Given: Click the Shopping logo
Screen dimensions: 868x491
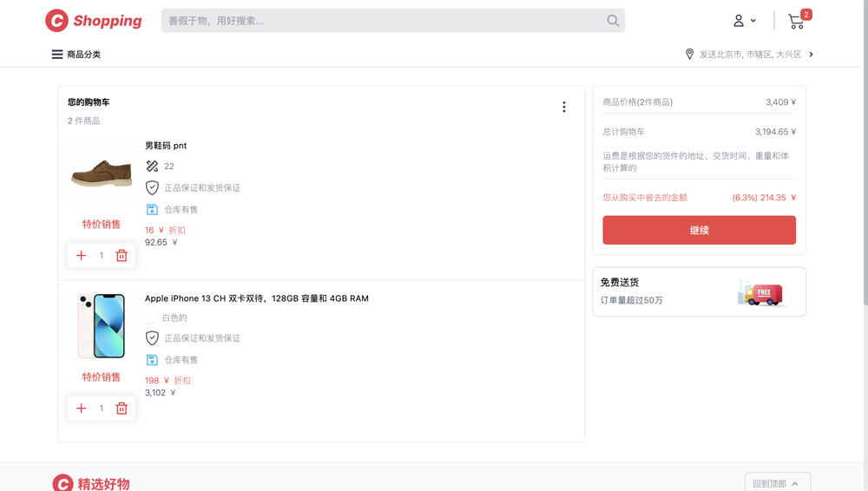Looking at the screenshot, I should (94, 21).
